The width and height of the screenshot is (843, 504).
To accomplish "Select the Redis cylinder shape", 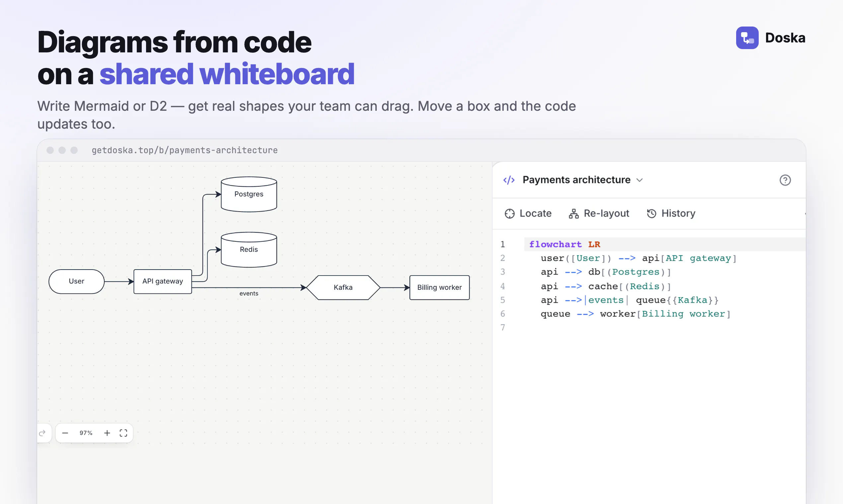I will click(x=249, y=250).
